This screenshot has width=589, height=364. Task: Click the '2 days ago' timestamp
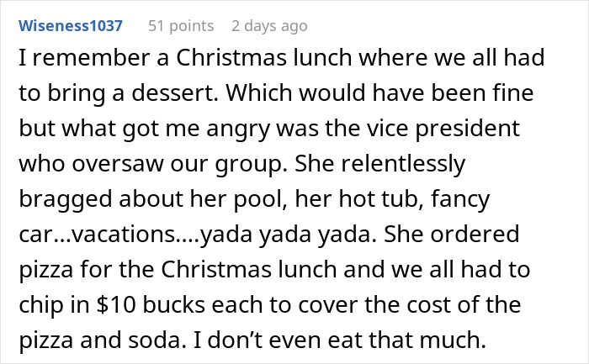pyautogui.click(x=269, y=25)
